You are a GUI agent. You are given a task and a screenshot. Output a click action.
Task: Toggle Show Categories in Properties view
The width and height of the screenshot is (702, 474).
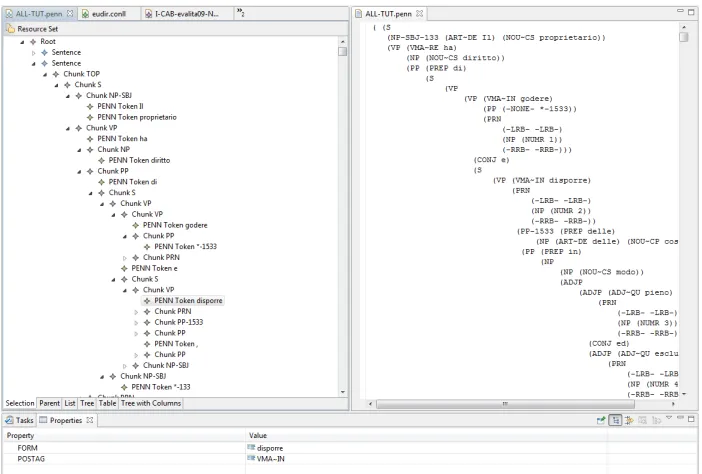tap(616, 420)
